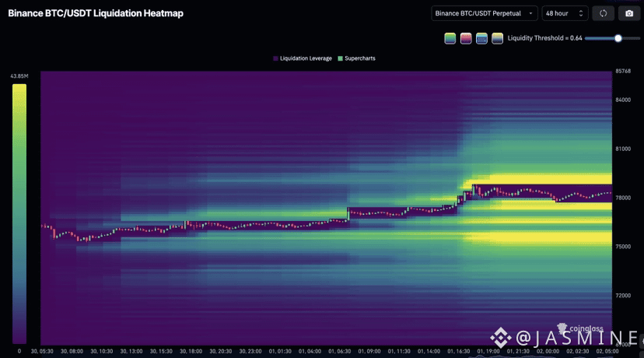644x358 pixels.
Task: Click the 01, 14:00 time axis label
Action: tap(429, 352)
